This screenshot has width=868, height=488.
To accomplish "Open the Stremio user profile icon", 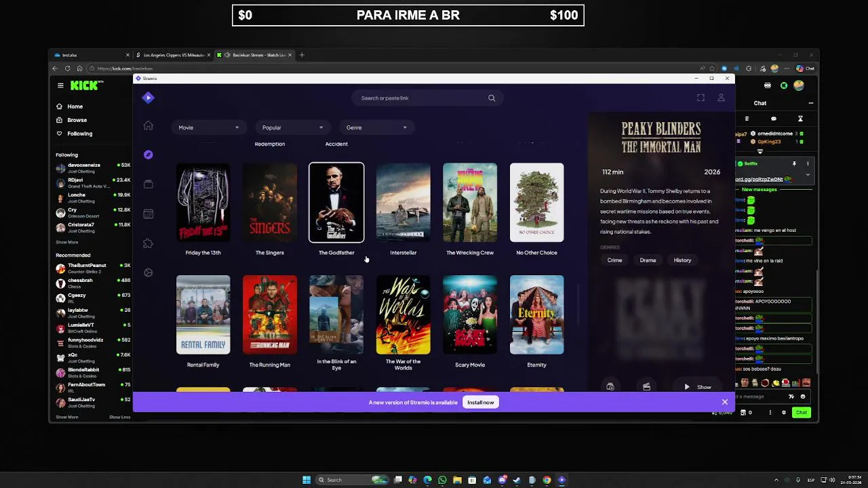I will 721,98.
